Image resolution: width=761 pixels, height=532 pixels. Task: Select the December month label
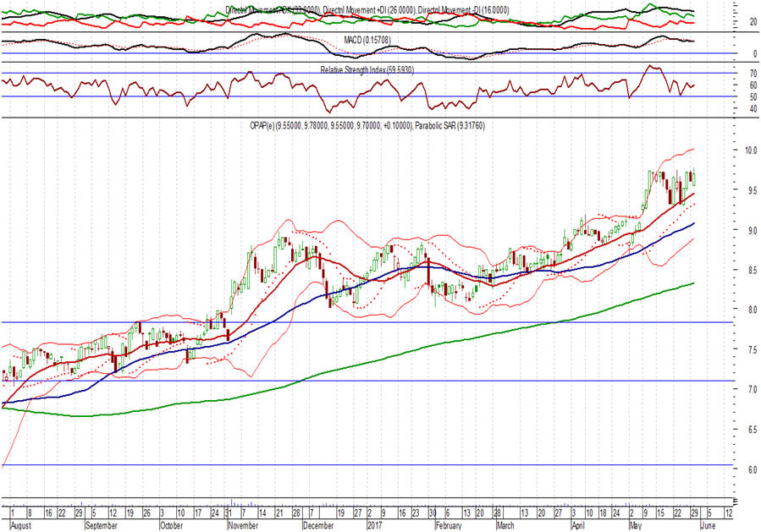(x=317, y=524)
